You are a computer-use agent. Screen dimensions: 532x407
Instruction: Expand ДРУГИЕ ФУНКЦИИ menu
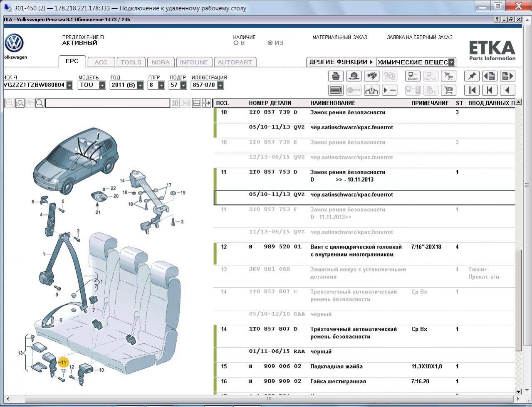pyautogui.click(x=341, y=62)
